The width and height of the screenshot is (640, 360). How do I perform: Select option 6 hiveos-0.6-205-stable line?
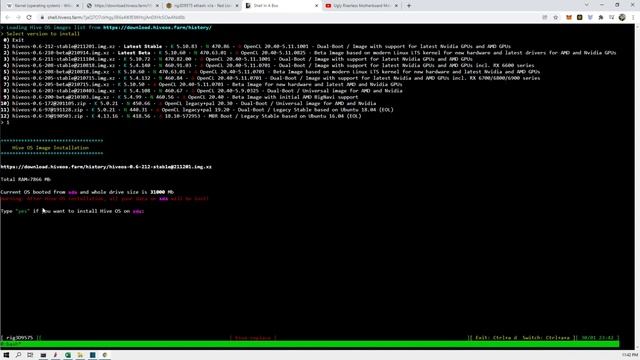[272, 78]
